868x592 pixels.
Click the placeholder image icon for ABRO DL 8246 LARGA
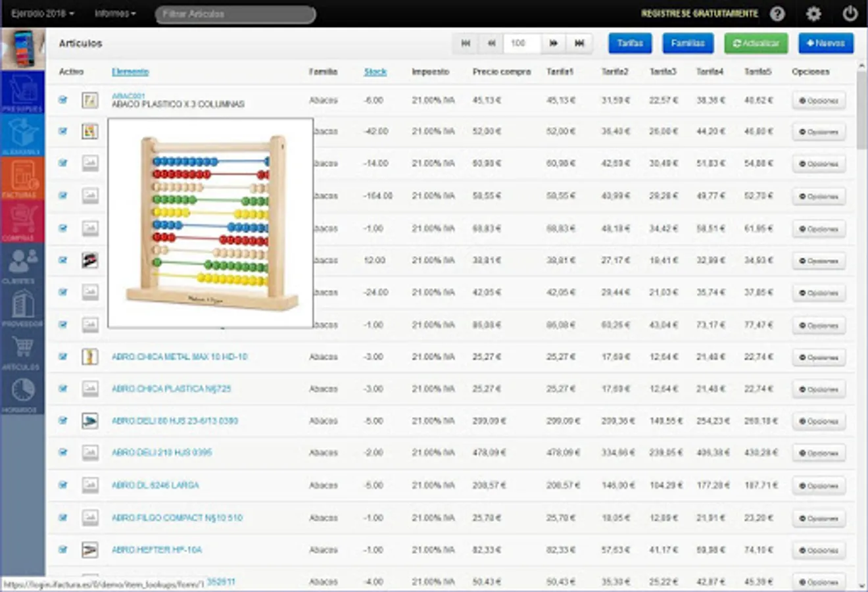point(90,485)
